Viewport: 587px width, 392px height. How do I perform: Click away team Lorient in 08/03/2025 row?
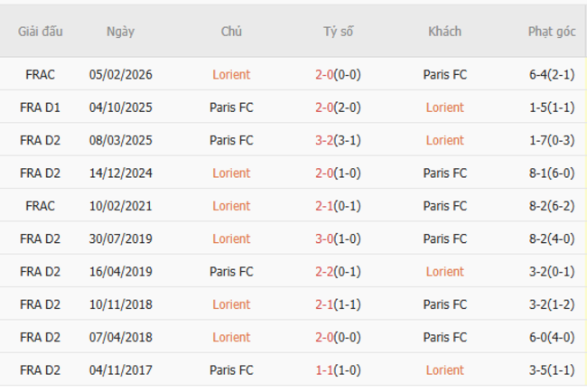[x=444, y=140]
